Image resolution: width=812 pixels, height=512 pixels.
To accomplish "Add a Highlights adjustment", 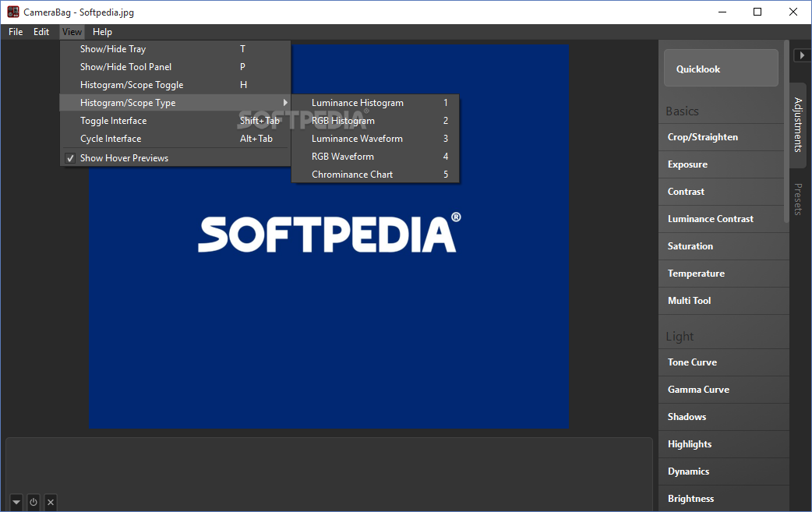I will point(724,444).
